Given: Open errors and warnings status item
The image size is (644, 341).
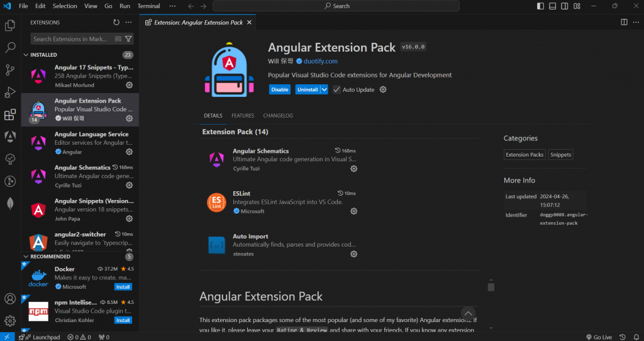Looking at the screenshot, I should [79, 337].
